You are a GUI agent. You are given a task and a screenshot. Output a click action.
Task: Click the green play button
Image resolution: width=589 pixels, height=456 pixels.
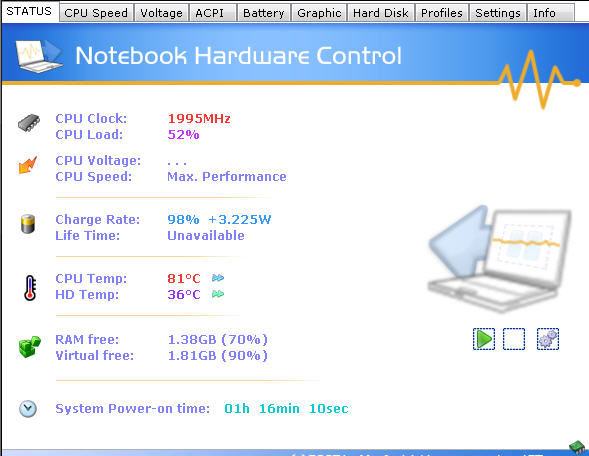point(484,339)
